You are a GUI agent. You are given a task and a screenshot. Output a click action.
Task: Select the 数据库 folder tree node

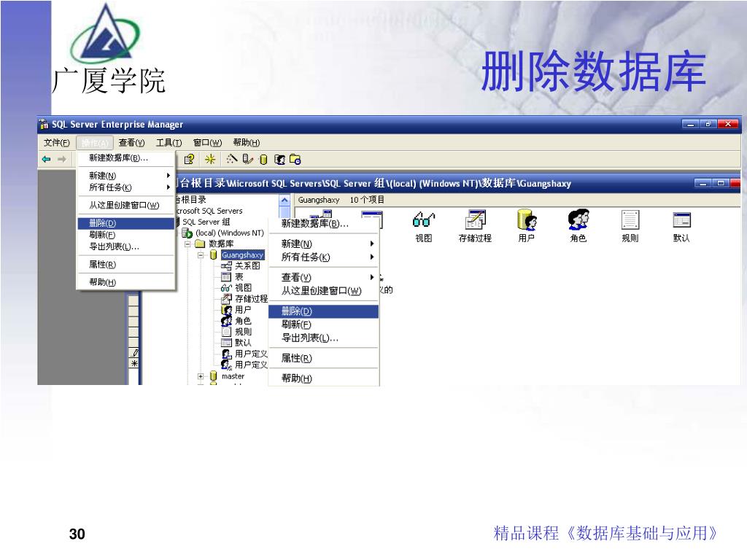pos(221,244)
